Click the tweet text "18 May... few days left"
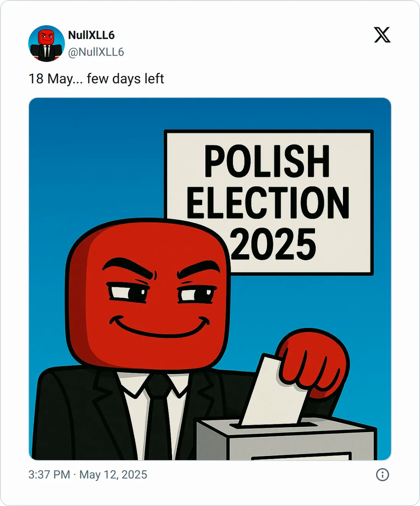 point(97,79)
